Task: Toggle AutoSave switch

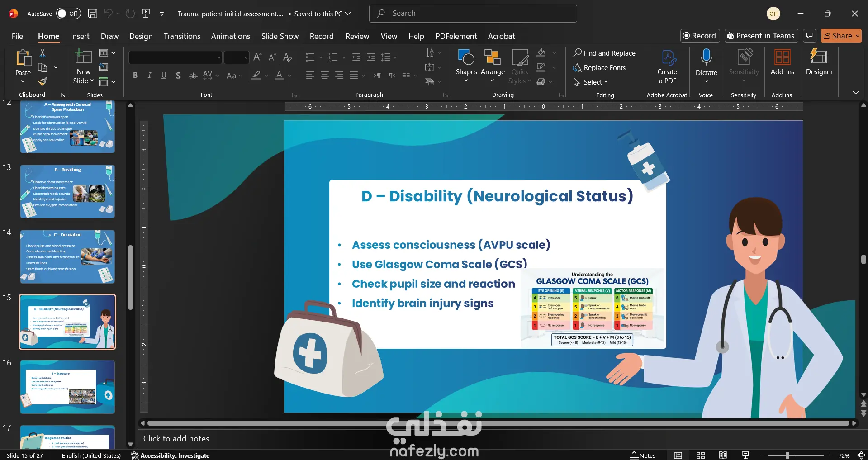Action: 68,14
